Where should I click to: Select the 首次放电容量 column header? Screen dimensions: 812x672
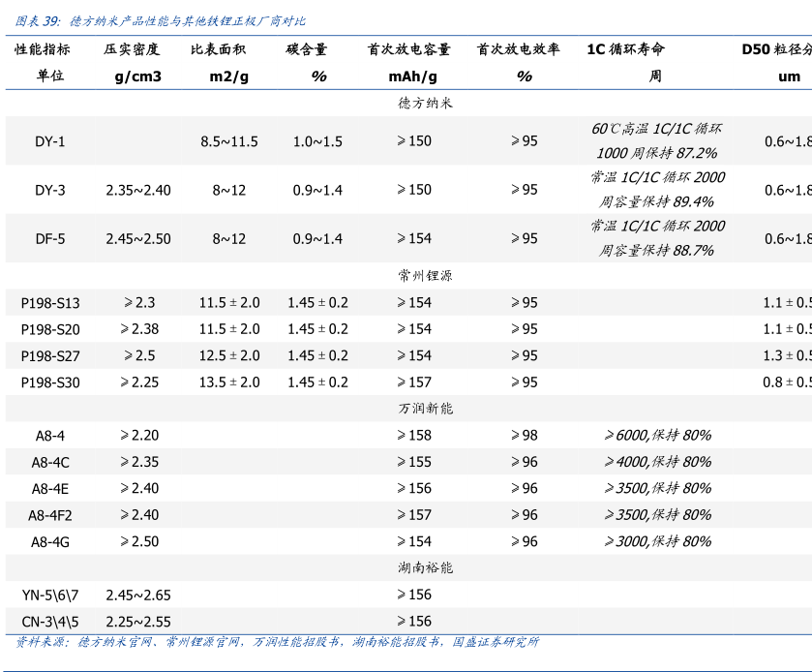click(x=409, y=49)
